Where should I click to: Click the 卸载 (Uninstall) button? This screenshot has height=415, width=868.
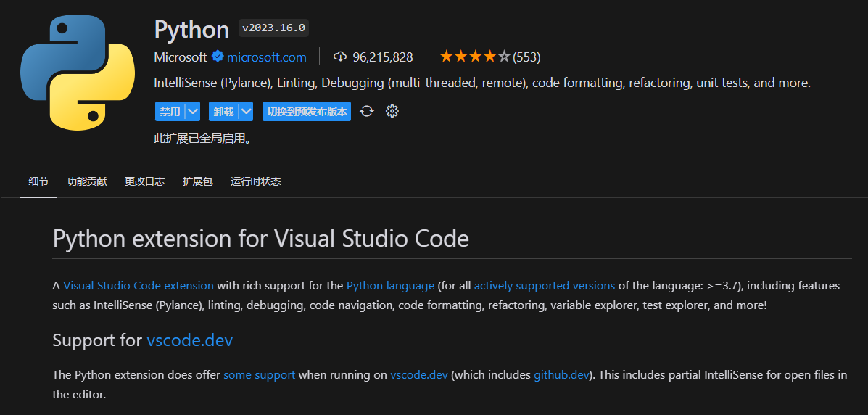tap(223, 112)
